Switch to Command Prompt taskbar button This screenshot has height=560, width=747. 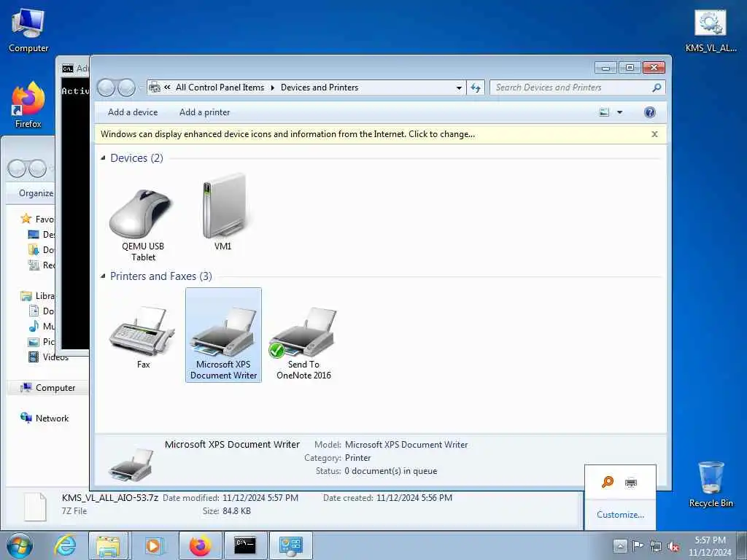pos(245,545)
